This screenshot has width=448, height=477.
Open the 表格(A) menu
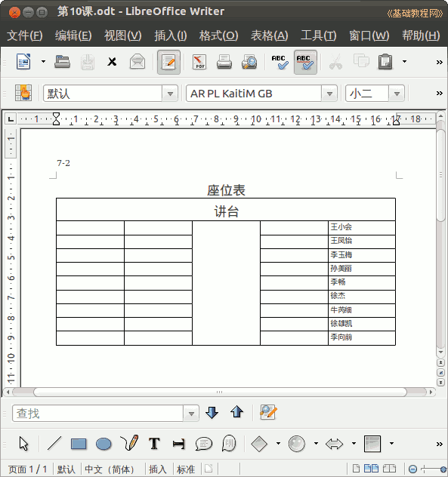coord(269,35)
